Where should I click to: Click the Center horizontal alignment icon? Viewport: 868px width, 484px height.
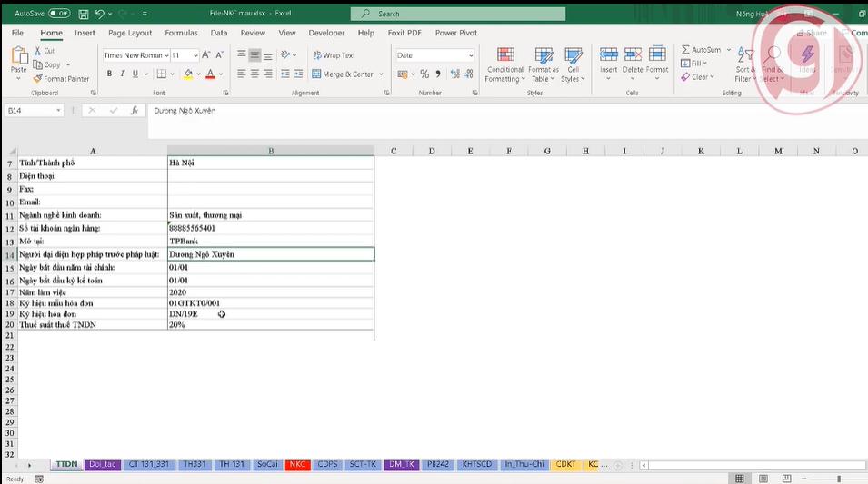[x=254, y=74]
